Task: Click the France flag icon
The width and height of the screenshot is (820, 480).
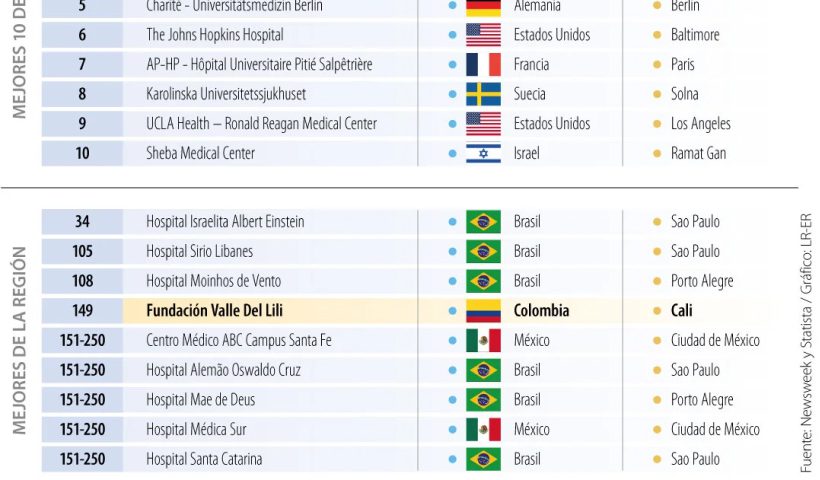Action: (x=483, y=65)
